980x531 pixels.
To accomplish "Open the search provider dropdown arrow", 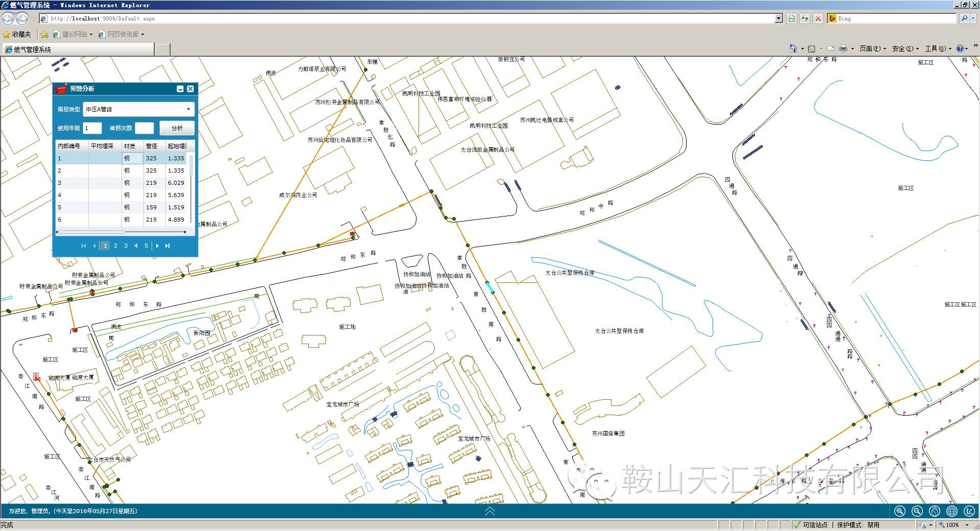I will point(974,18).
